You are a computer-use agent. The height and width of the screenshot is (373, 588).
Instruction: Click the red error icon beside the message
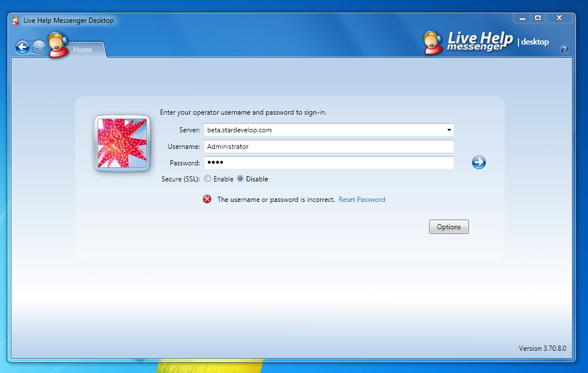click(x=207, y=199)
